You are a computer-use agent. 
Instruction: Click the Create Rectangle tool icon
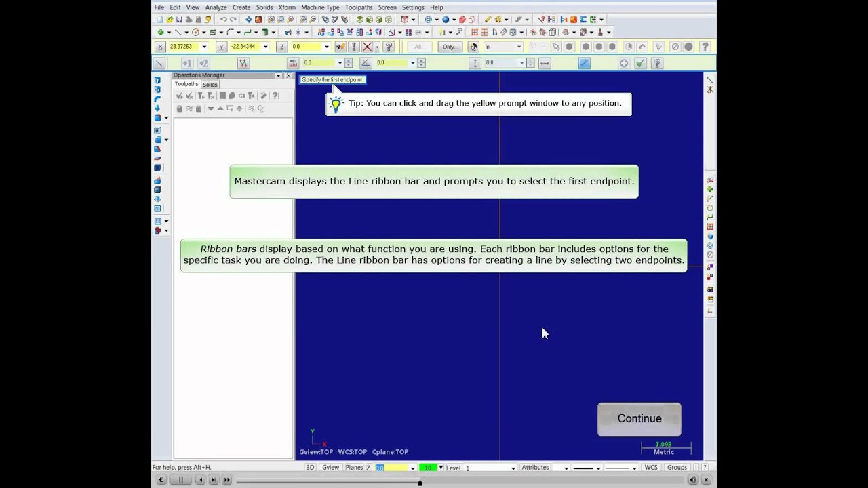pos(213,32)
